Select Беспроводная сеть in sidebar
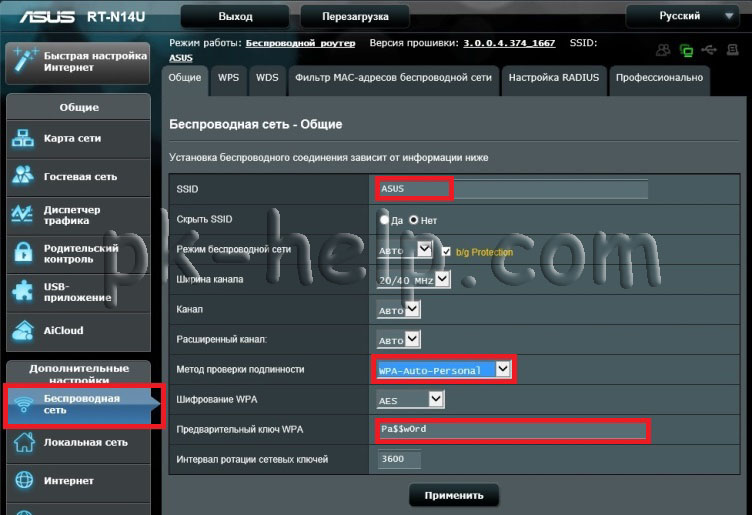The height and width of the screenshot is (515, 752). [x=82, y=405]
